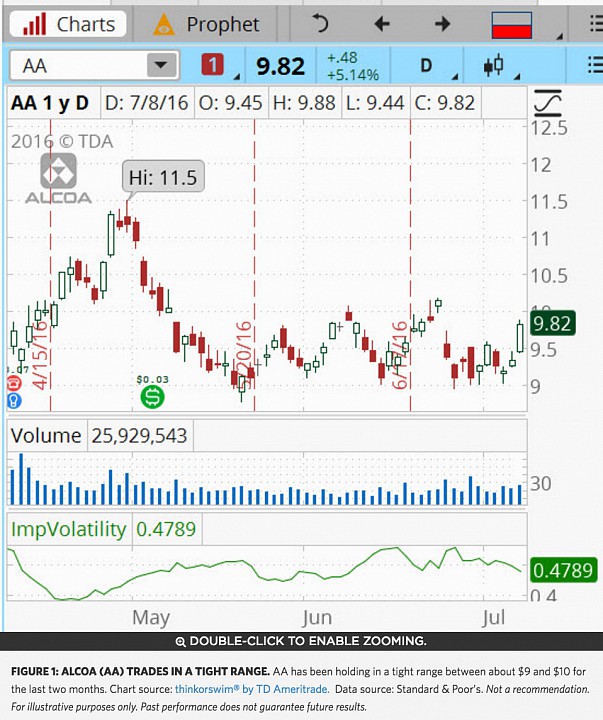This screenshot has height=720, width=603.
Task: Click the list icon in the blue bar
Action: [x=595, y=66]
